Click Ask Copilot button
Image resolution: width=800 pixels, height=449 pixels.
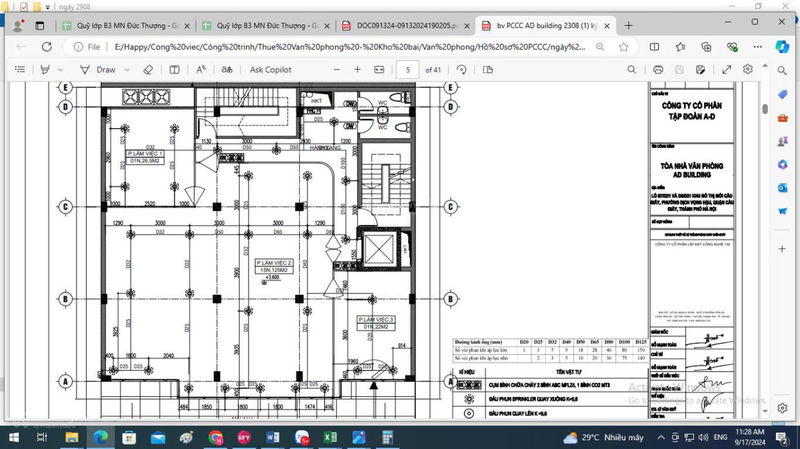pyautogui.click(x=270, y=70)
